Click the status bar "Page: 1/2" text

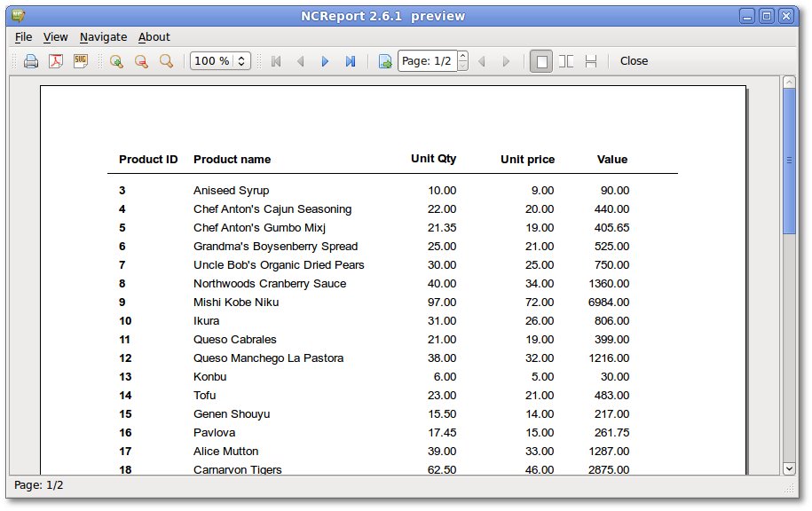tap(39, 485)
